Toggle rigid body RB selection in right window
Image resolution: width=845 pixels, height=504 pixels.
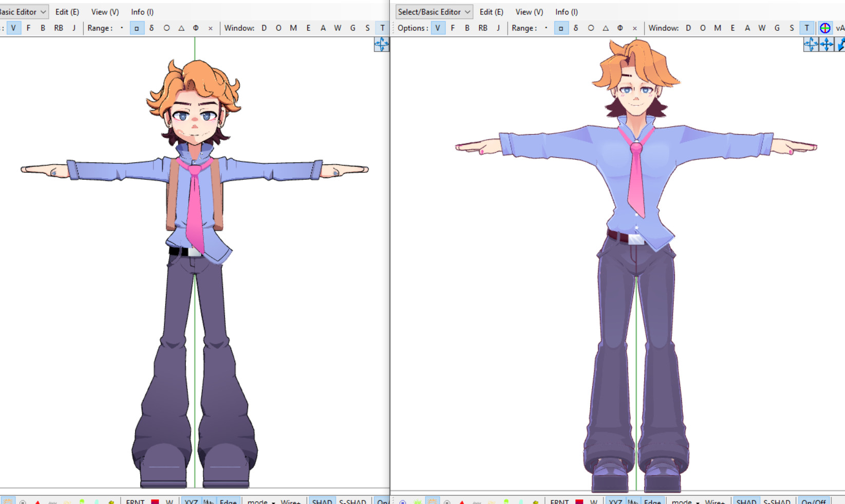click(x=483, y=28)
